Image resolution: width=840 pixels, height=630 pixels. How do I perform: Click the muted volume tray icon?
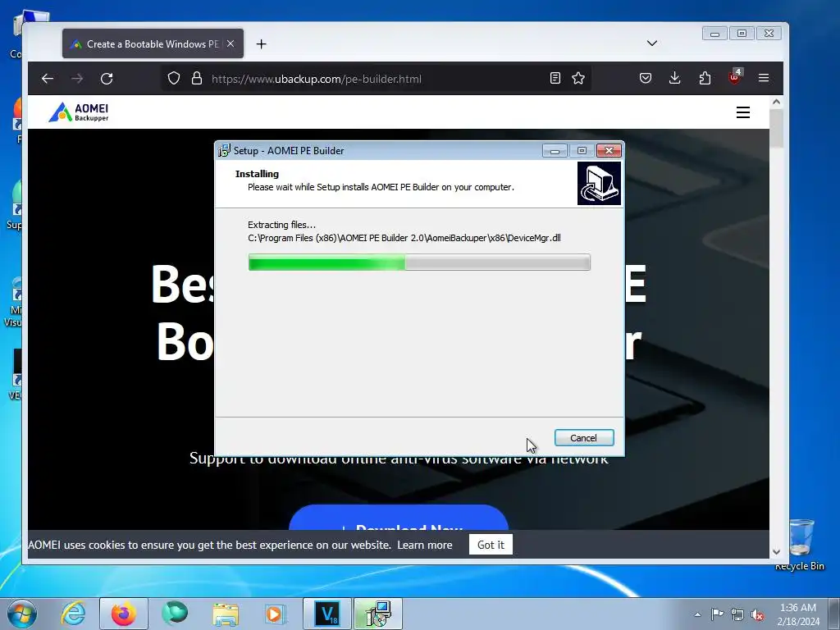[757, 614]
